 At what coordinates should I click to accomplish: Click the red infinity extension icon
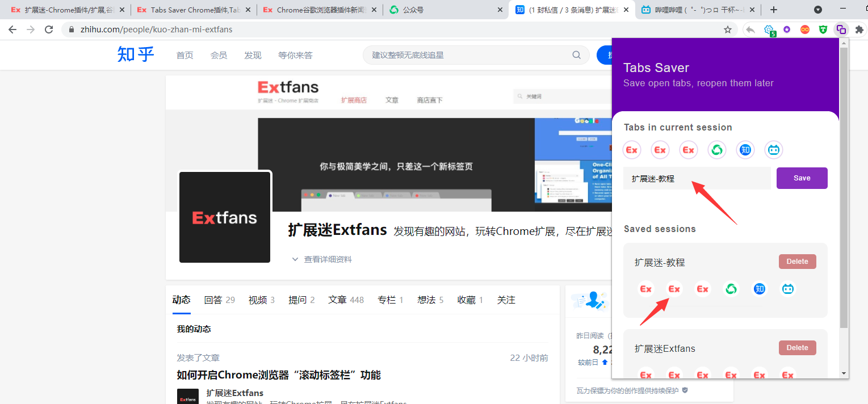tap(805, 30)
